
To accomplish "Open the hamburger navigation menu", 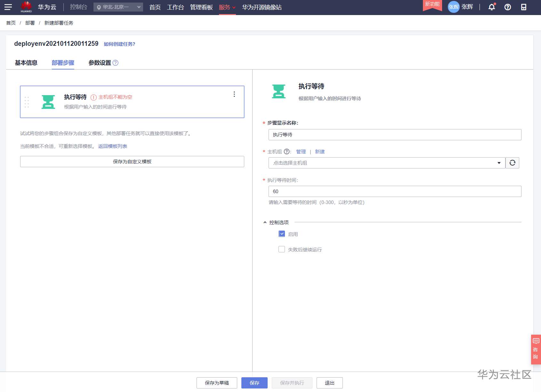I will point(8,7).
